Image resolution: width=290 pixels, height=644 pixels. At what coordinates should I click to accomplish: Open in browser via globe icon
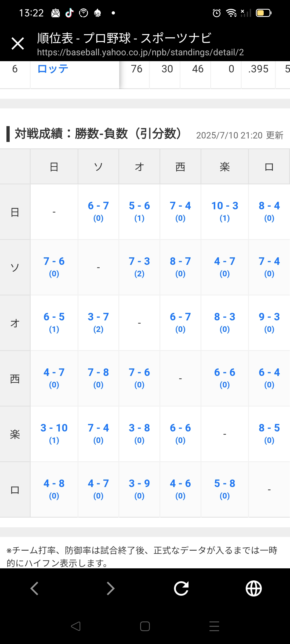click(x=254, y=588)
